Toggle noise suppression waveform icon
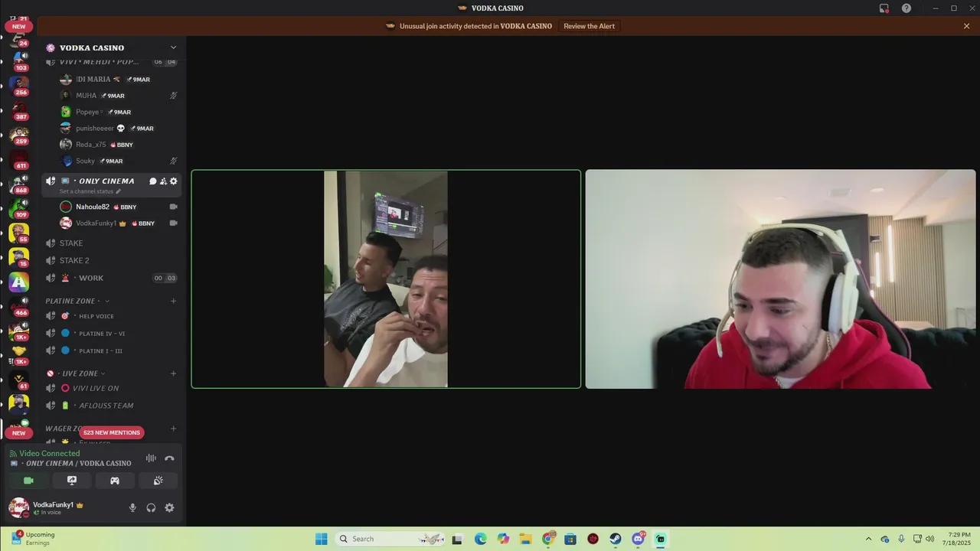Viewport: 980px width, 551px height. point(151,458)
